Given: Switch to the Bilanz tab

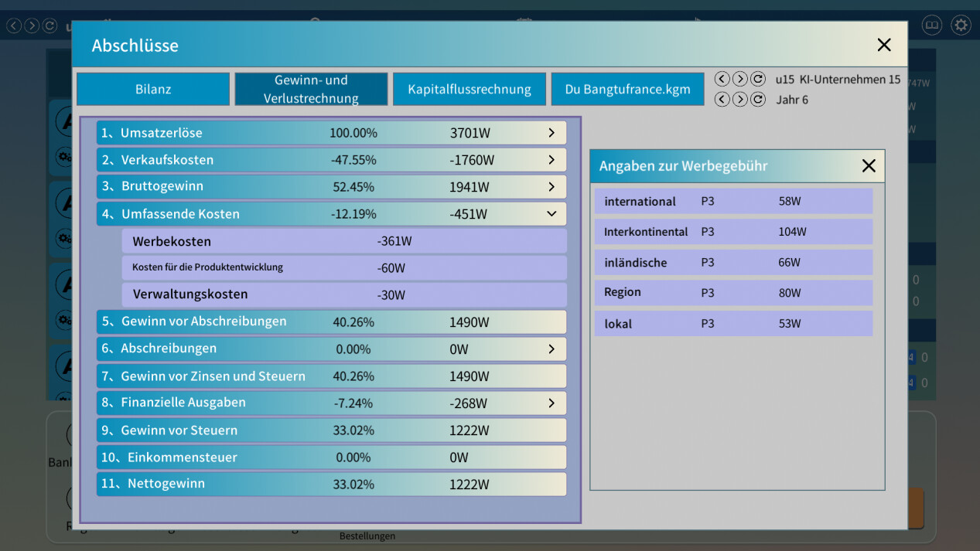Looking at the screenshot, I should [x=153, y=89].
